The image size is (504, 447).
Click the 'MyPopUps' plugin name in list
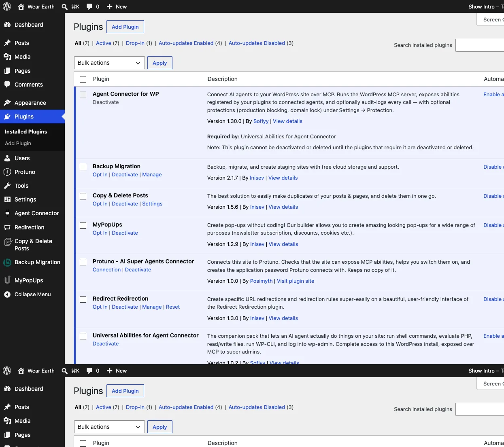(x=107, y=225)
